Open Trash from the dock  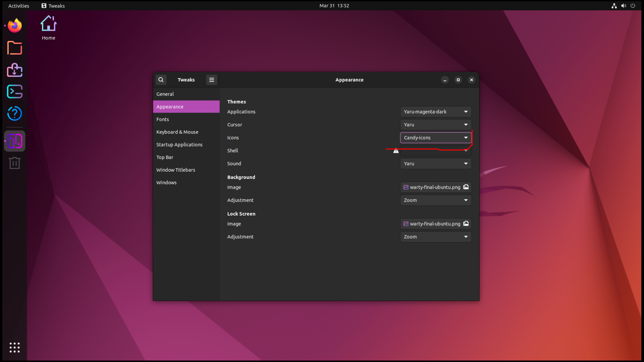coord(15,163)
